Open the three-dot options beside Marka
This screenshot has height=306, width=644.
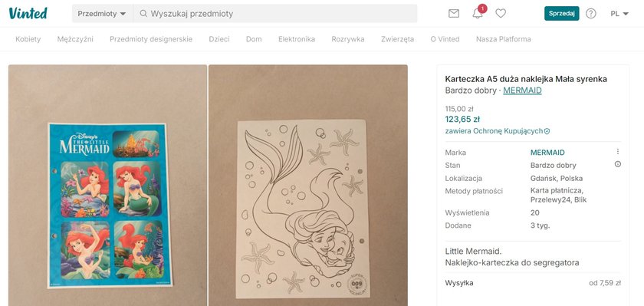pyautogui.click(x=617, y=152)
